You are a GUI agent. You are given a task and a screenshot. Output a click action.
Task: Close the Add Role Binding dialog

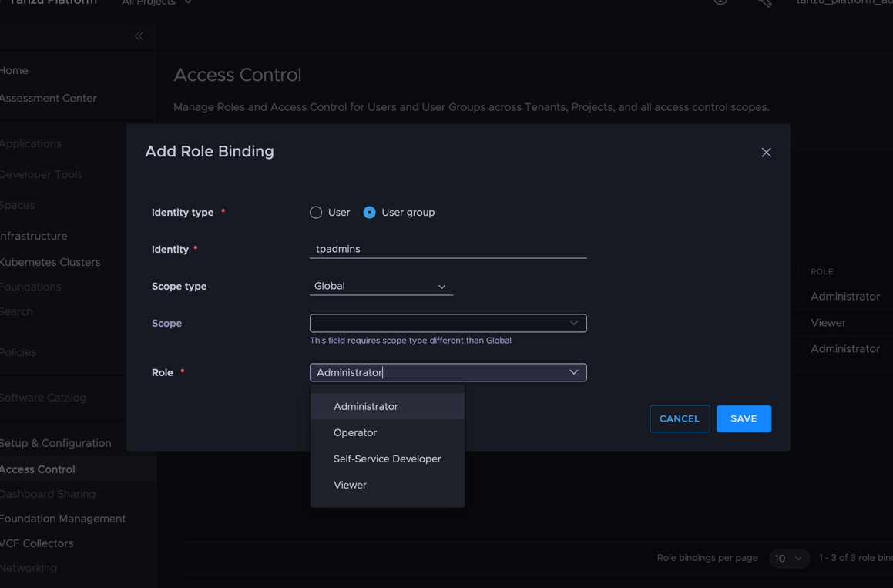click(x=766, y=152)
